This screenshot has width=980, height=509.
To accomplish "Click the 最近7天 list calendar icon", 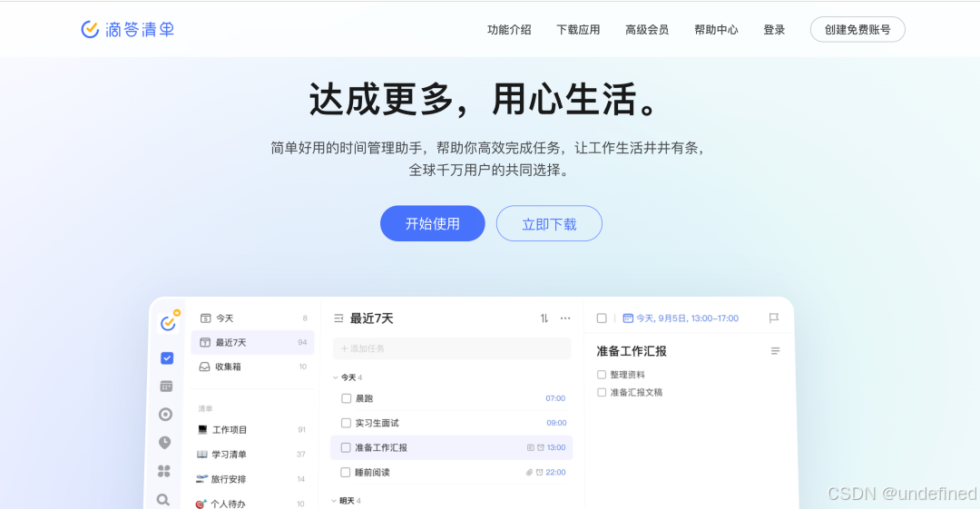I will tap(205, 342).
